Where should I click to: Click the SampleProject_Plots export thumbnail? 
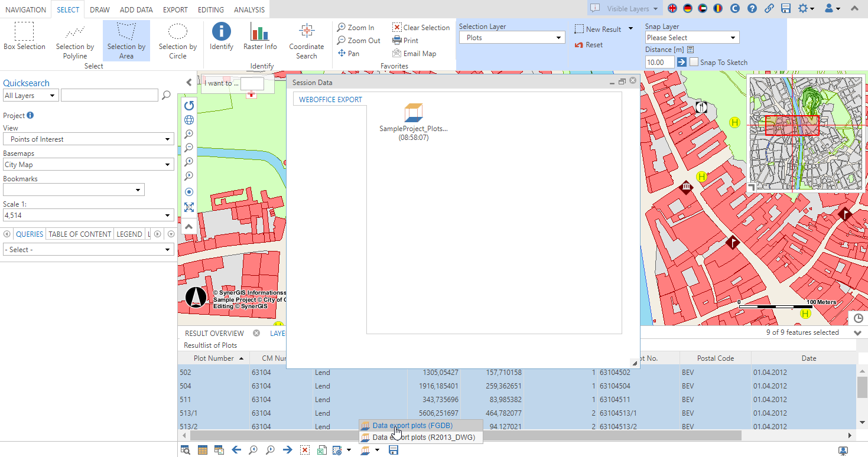pos(414,112)
